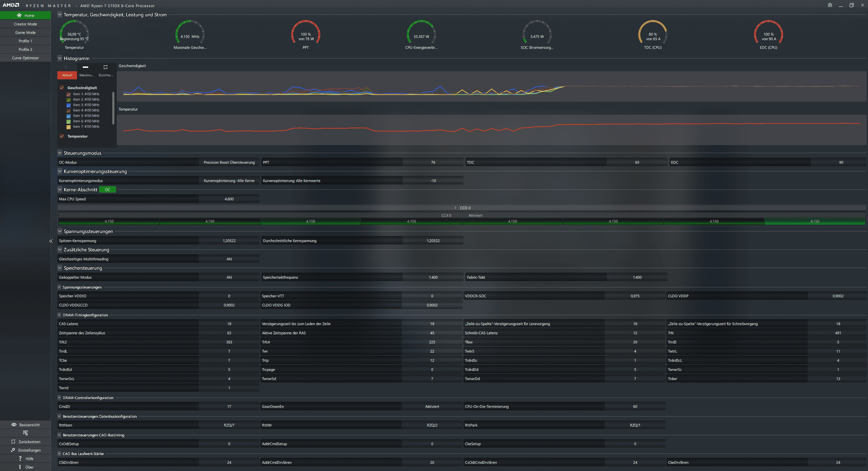This screenshot has height=471, width=868.
Task: Toggle the blue Kern 3 checkbox
Action: (69, 105)
